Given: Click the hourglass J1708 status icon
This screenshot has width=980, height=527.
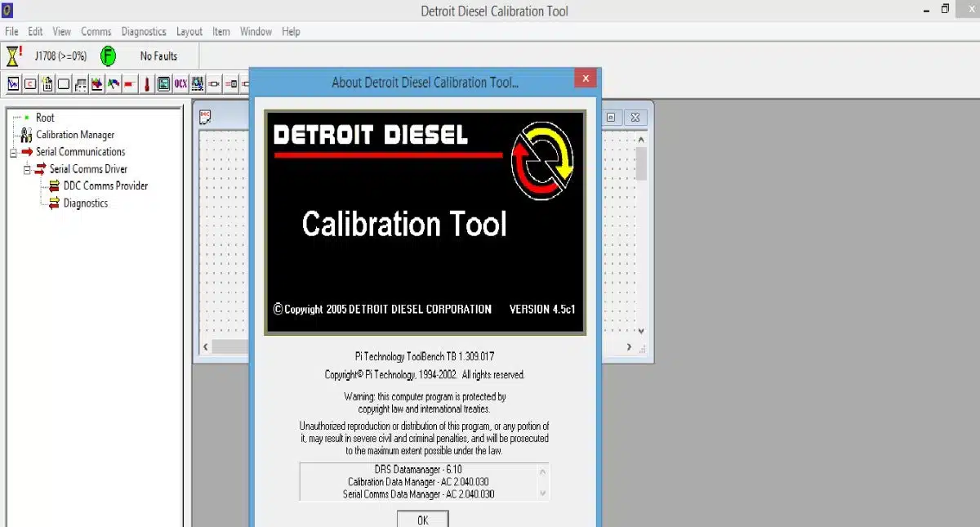Looking at the screenshot, I should (x=14, y=56).
